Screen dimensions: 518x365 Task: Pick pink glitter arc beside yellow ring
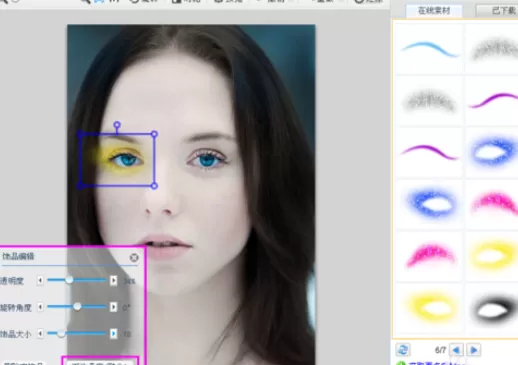tap(429, 256)
